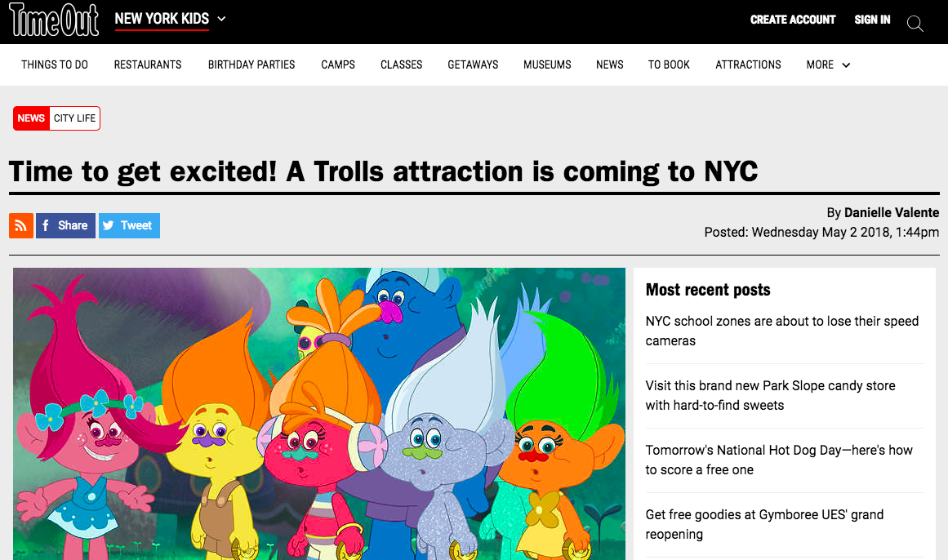Open the Things To Do section
Screen dimensions: 948x560
tap(55, 64)
